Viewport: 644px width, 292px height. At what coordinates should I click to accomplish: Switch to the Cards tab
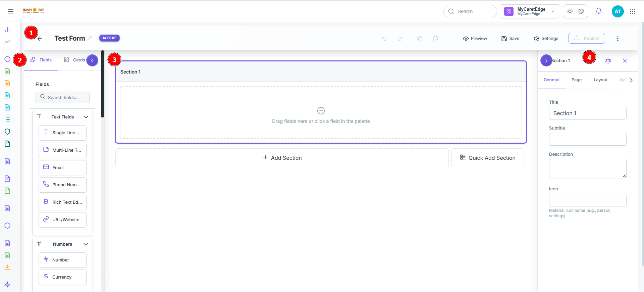pos(74,60)
